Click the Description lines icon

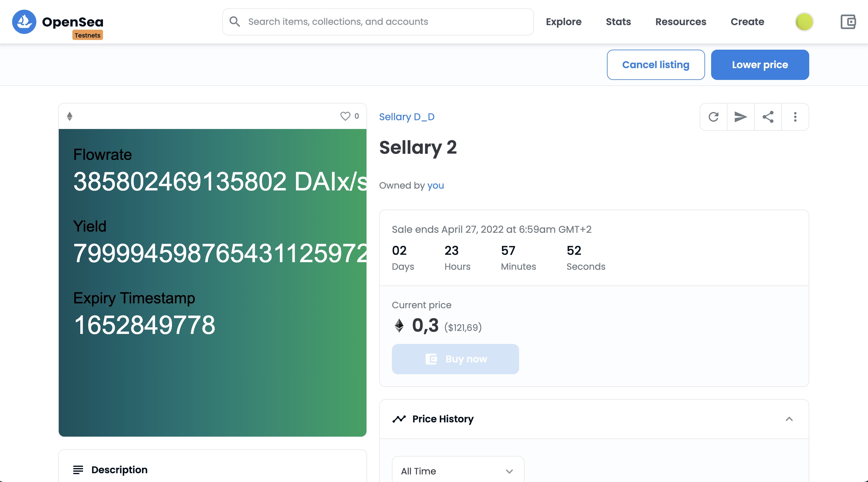(x=78, y=470)
